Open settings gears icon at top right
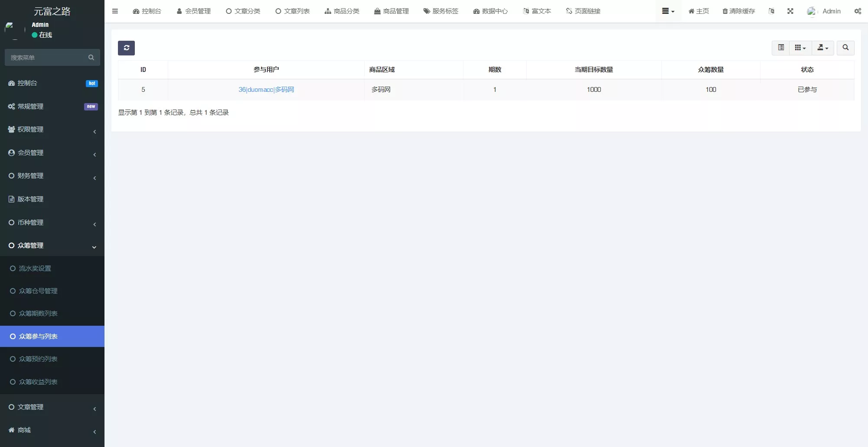The height and width of the screenshot is (447, 868). pos(857,11)
